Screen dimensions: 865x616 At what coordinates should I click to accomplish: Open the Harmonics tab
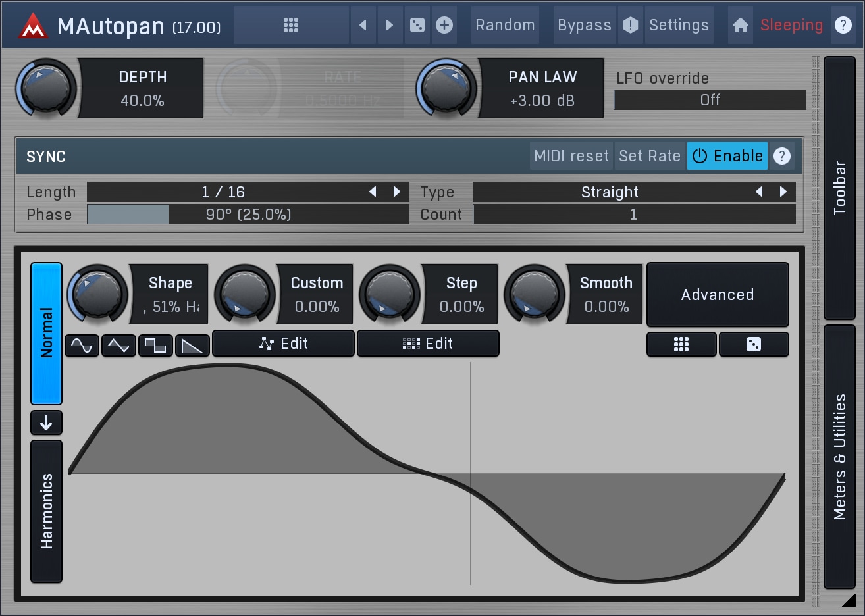(46, 511)
